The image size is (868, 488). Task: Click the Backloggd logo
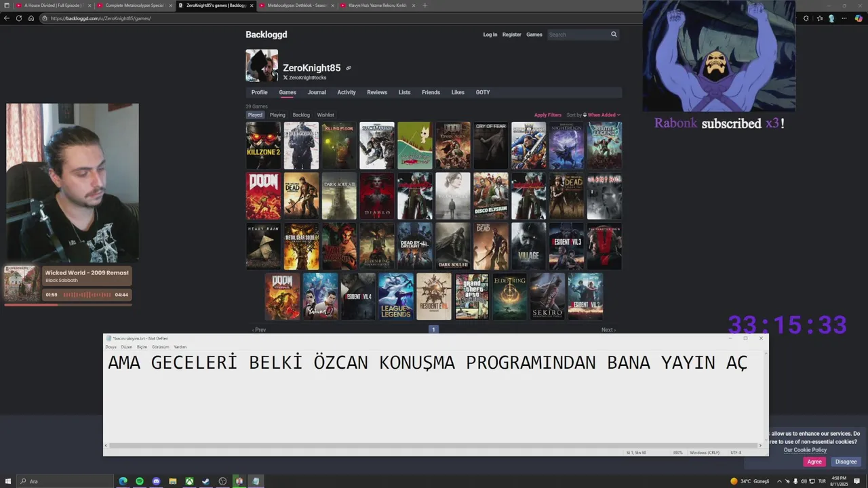[x=267, y=35]
